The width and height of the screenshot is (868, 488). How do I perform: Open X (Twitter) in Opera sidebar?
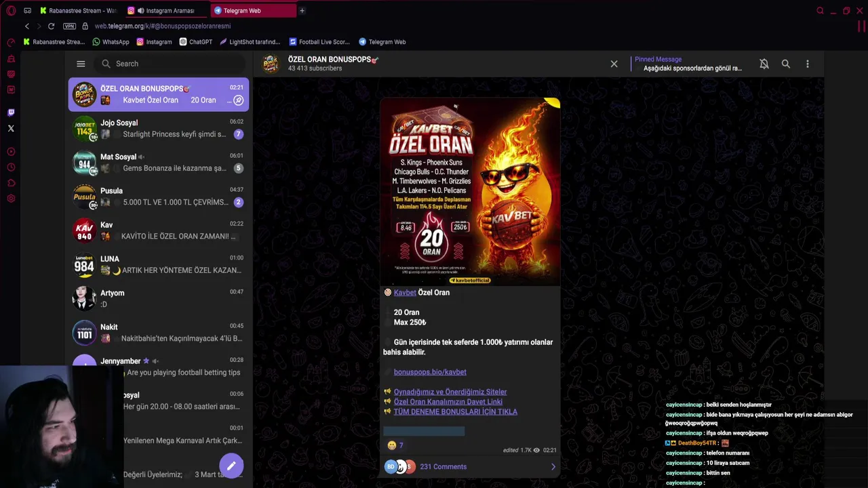(x=11, y=128)
